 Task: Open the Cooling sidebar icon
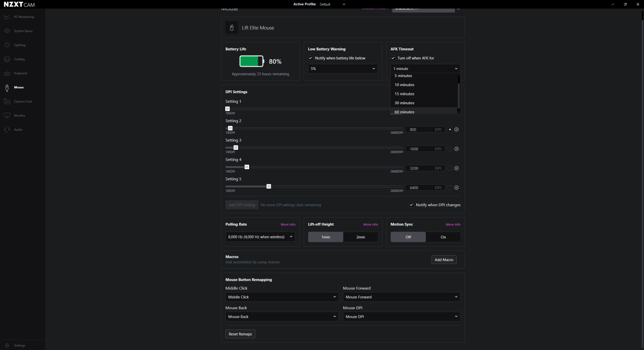(x=7, y=59)
